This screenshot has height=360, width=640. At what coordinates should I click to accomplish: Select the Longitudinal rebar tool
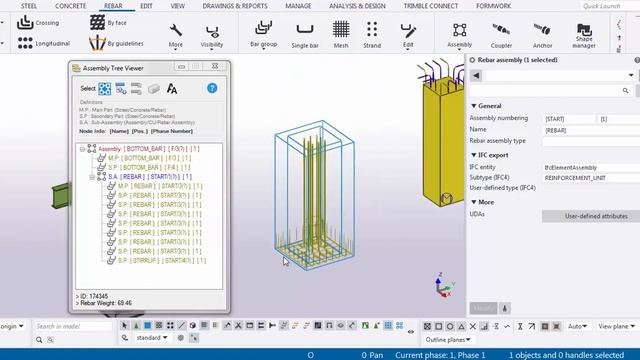(43, 43)
